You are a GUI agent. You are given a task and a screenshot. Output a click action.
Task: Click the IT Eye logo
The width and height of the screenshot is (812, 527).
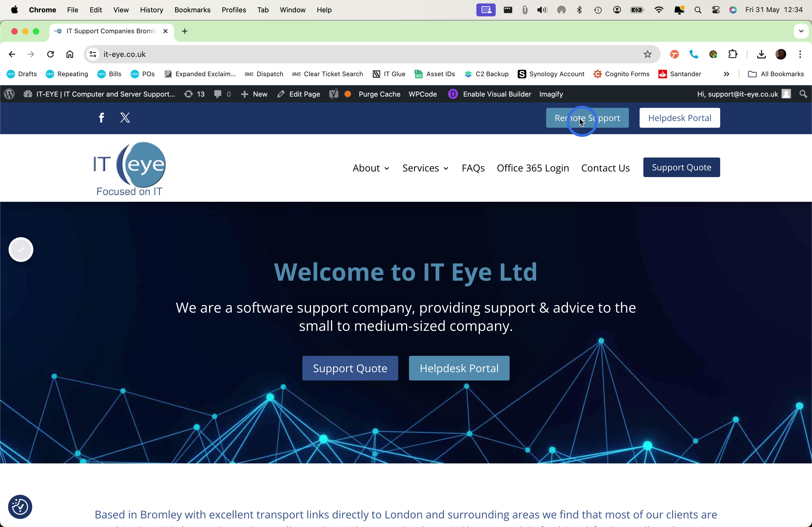pos(129,169)
